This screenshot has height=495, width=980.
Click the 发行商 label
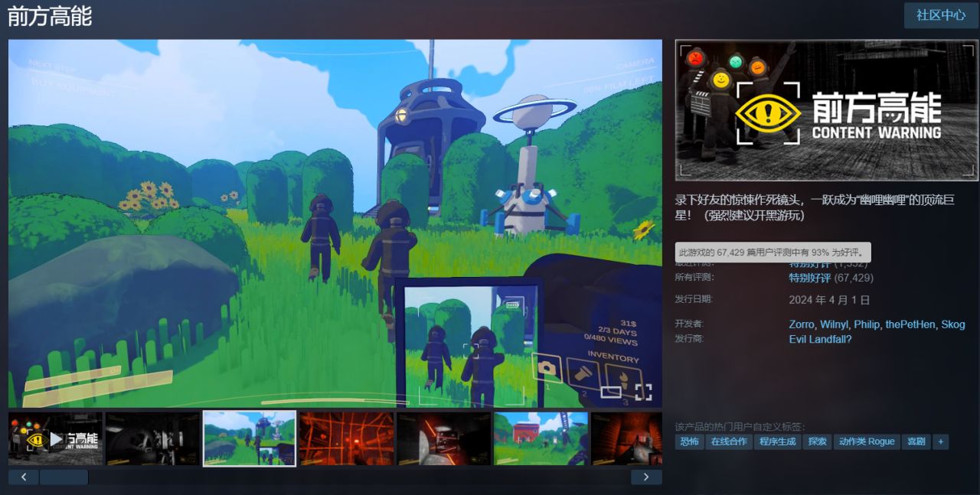pyautogui.click(x=689, y=338)
